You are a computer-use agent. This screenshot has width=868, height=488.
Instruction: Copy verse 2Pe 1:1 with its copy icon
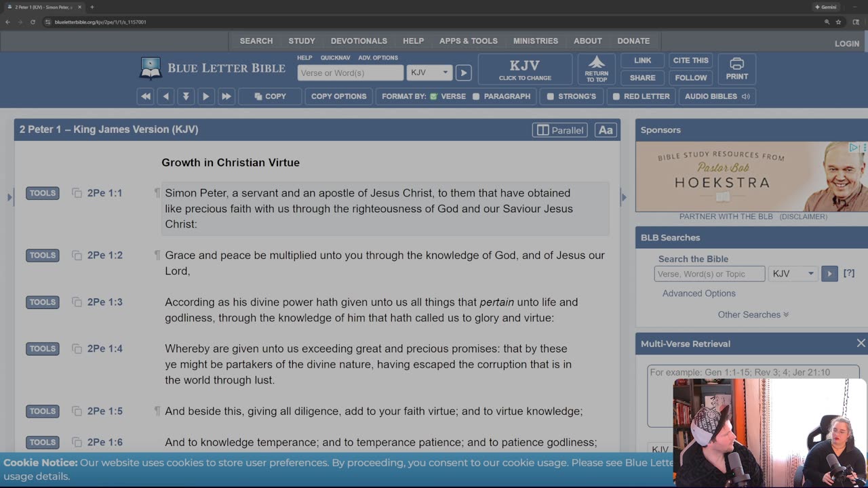(77, 193)
